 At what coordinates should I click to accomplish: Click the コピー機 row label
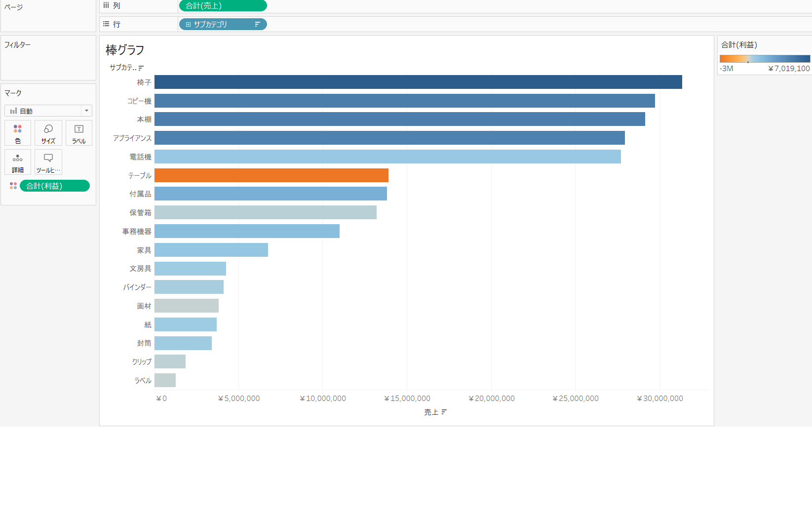139,101
